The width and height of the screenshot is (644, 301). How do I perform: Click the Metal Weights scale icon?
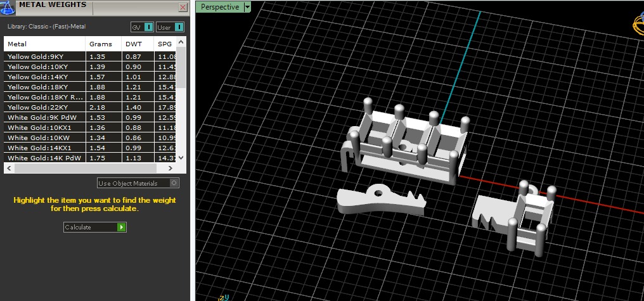pos(8,8)
